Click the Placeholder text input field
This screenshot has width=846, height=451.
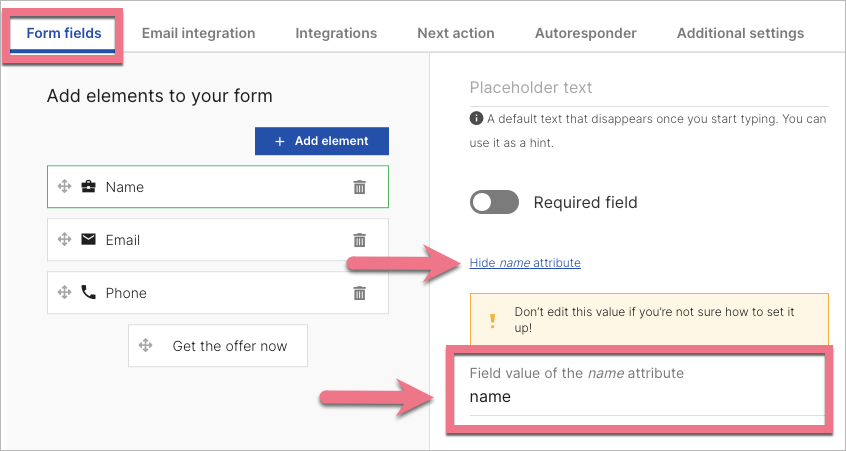tap(648, 88)
